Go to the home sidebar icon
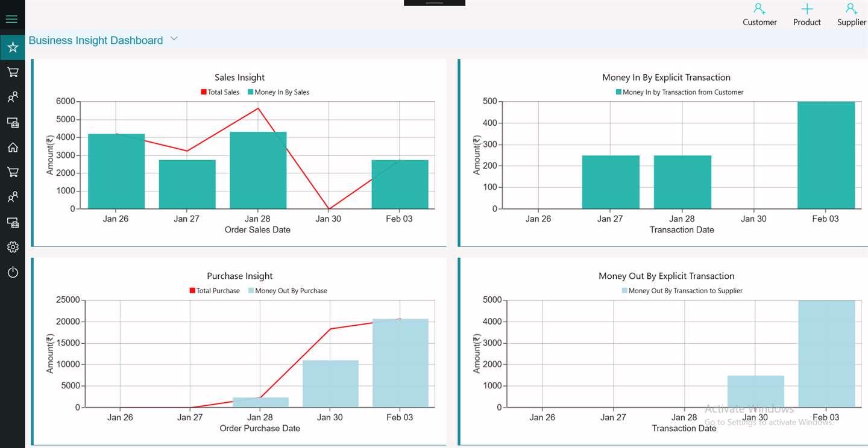The width and height of the screenshot is (868, 448). pyautogui.click(x=12, y=148)
